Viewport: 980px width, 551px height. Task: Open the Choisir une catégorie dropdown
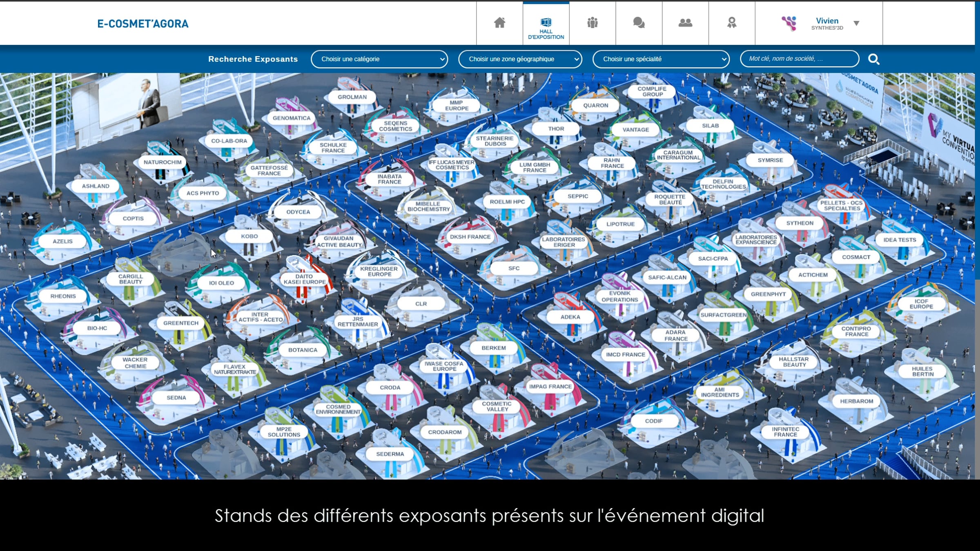(379, 59)
